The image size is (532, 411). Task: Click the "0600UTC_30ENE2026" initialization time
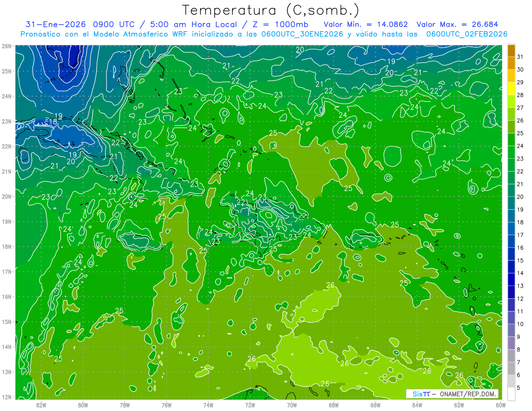click(x=302, y=34)
